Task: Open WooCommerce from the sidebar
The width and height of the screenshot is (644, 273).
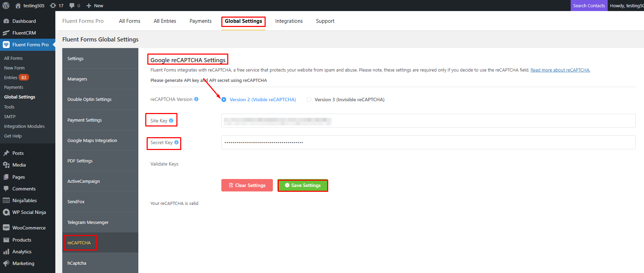Action: click(29, 228)
